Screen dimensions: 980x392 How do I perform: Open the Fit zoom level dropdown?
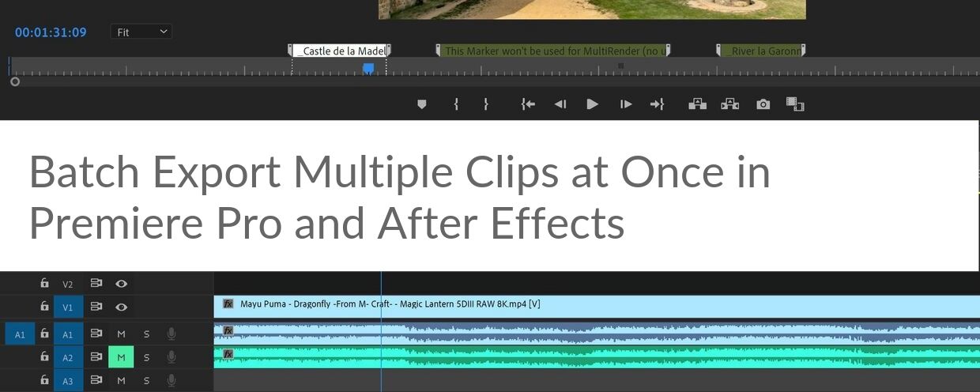[x=141, y=32]
